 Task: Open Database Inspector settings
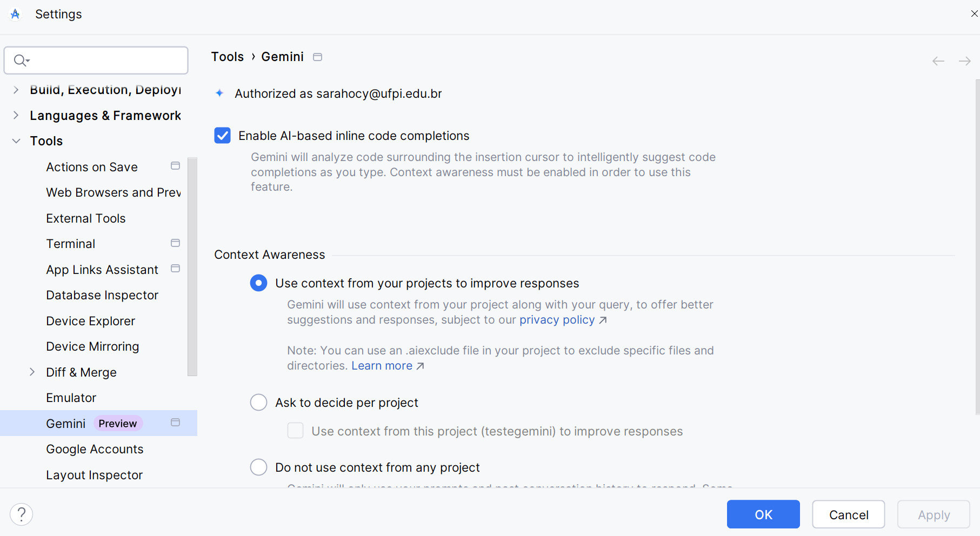point(102,295)
